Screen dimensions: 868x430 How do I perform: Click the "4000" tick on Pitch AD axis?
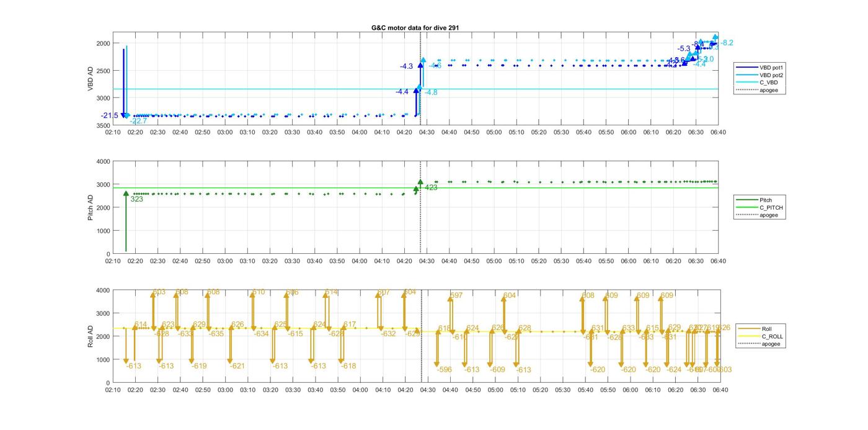103,161
